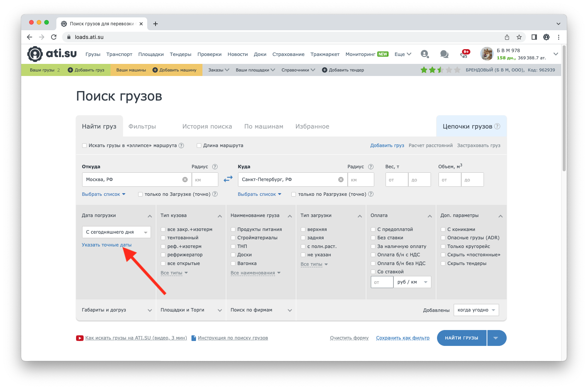The image size is (588, 389).
Task: Click the Указать точные даты link
Action: (107, 245)
